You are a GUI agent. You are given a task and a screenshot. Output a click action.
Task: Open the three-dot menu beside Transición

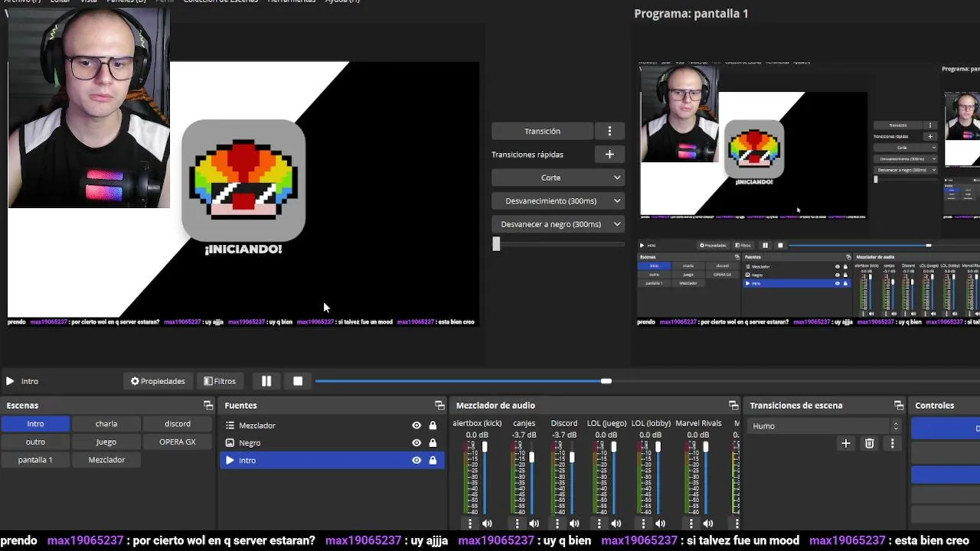[x=609, y=131]
